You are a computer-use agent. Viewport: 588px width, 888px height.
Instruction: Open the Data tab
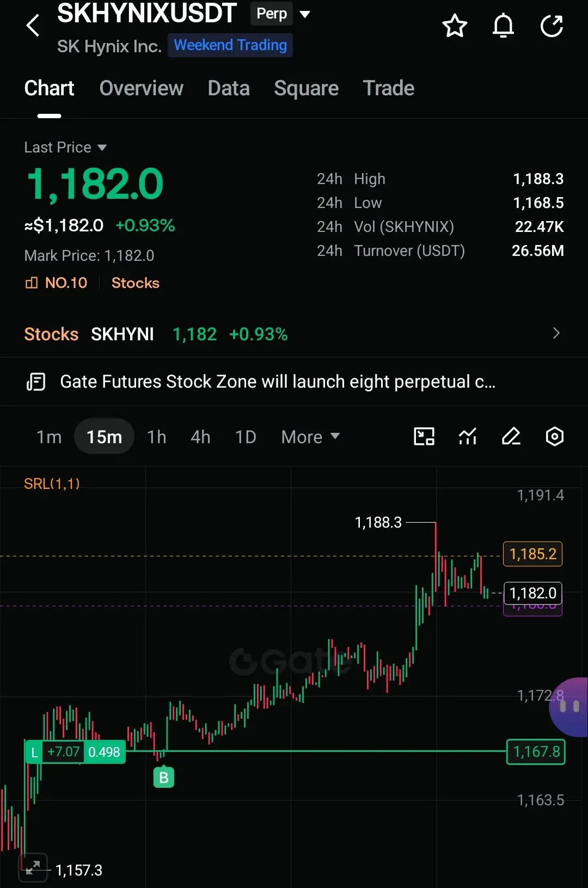229,88
